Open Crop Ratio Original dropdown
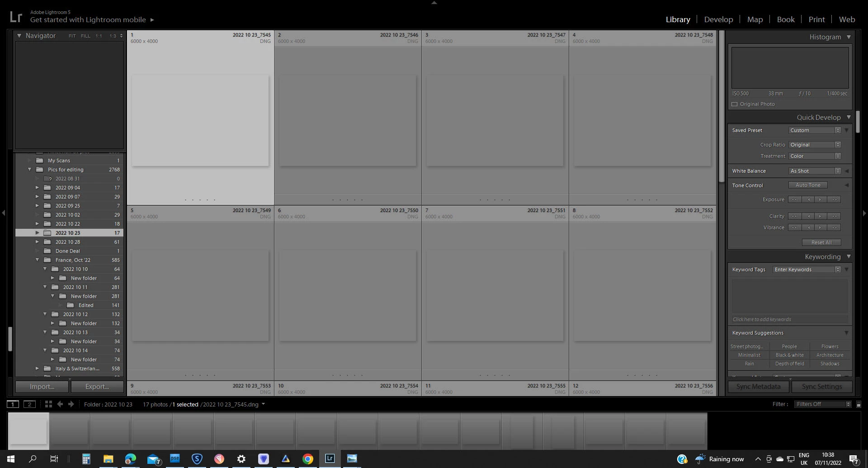Screen dimensions: 868x468 pos(815,145)
